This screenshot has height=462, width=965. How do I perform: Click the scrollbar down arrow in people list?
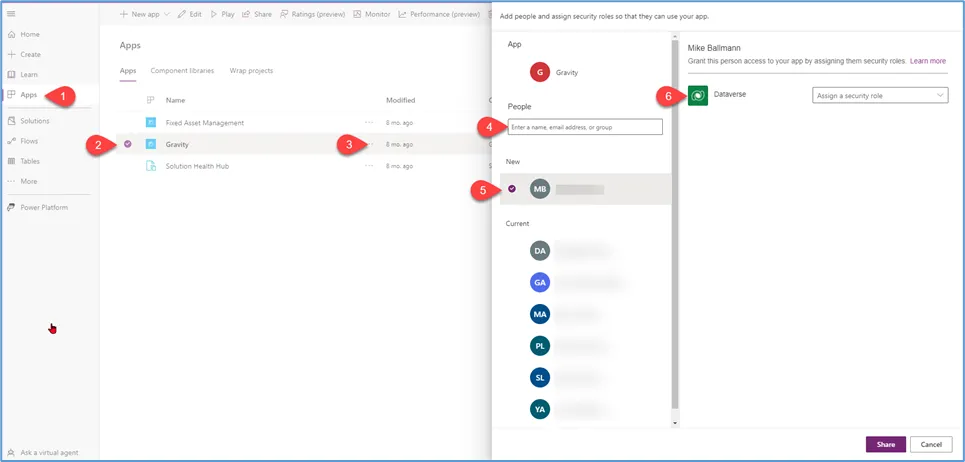click(x=675, y=423)
